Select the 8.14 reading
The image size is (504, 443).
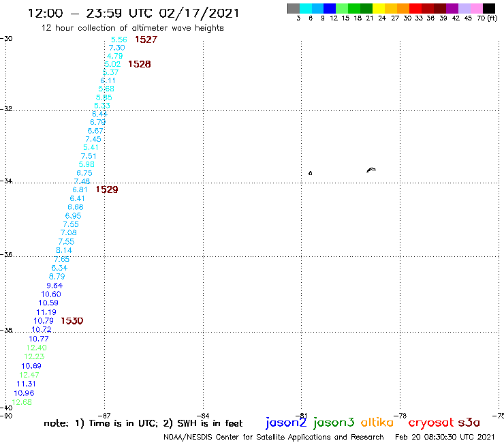64,250
